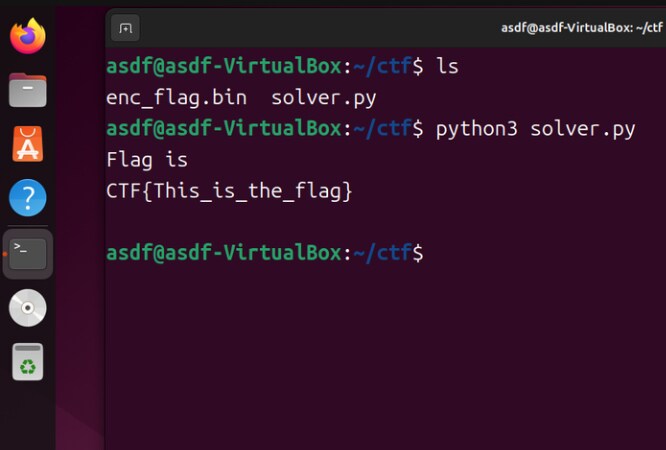The height and width of the screenshot is (450, 666).
Task: Launch Ubuntu Software app center
Action: point(28,144)
